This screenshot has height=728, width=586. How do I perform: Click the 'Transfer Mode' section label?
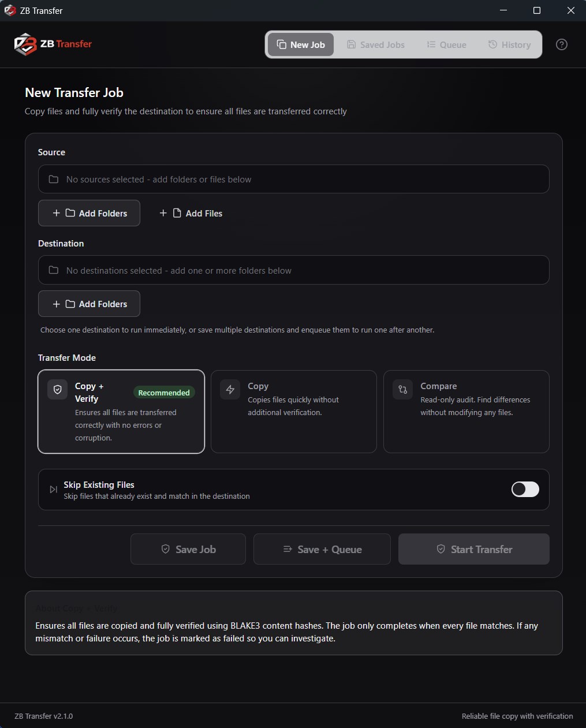tap(67, 357)
